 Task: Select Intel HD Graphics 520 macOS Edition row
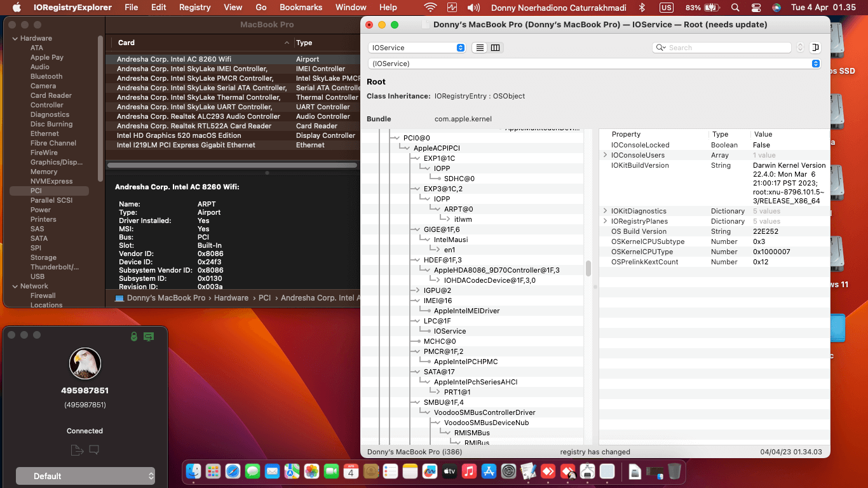click(x=233, y=135)
